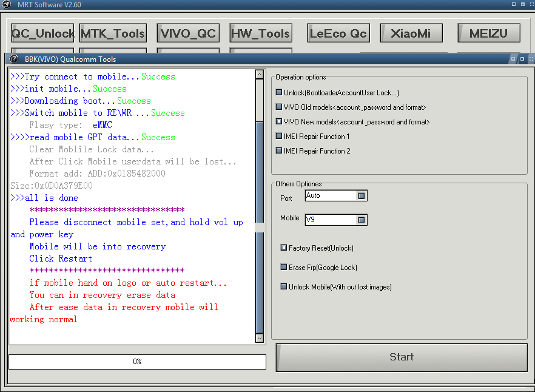Enable IMEI Repair Function 1
The image size is (535, 392).
[279, 136]
